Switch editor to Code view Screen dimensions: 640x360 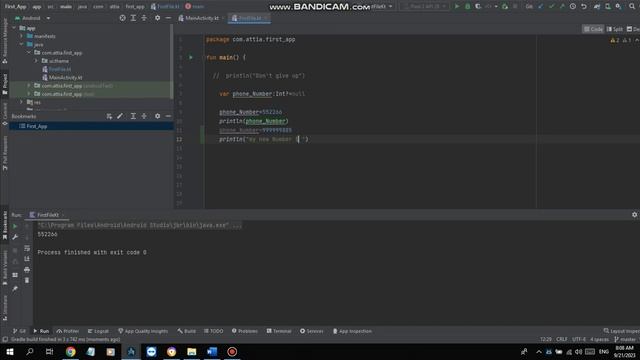tap(593, 29)
